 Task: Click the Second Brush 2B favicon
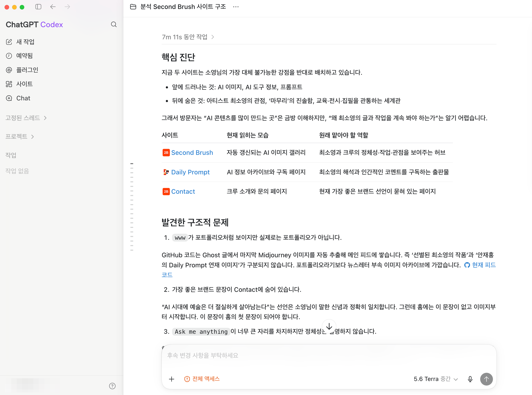click(166, 153)
